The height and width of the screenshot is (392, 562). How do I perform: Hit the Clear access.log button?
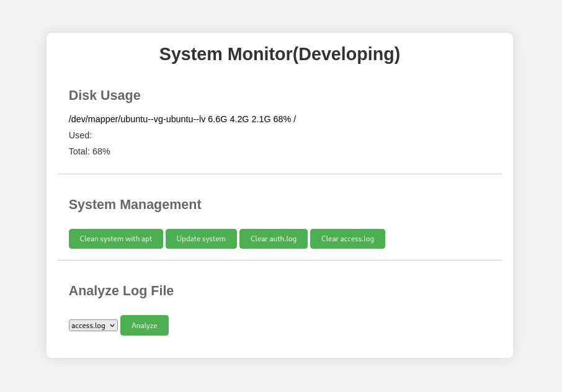347,239
